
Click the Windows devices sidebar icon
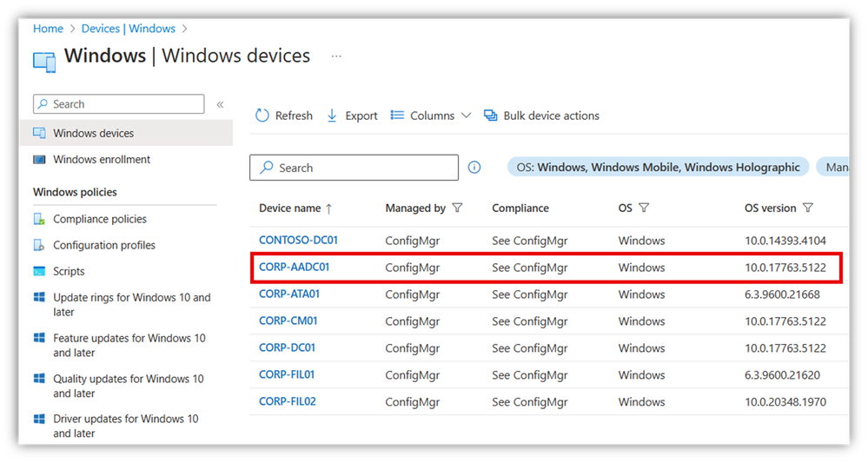coord(39,133)
